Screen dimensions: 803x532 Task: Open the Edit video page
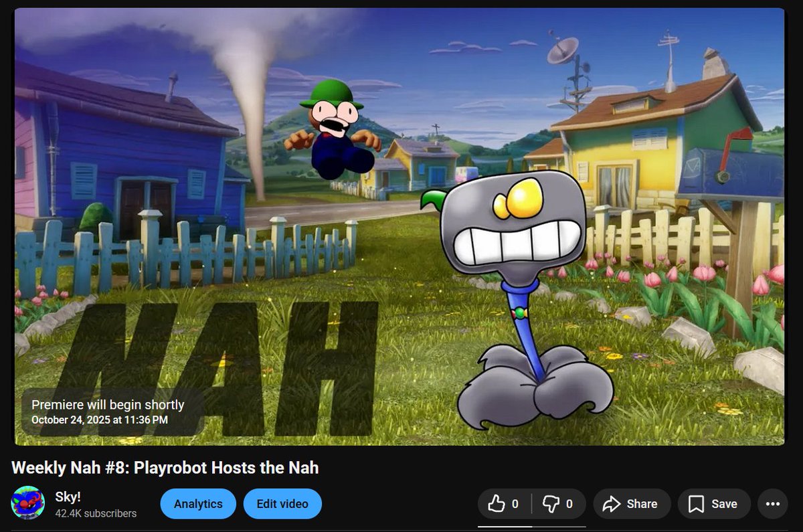coord(282,504)
